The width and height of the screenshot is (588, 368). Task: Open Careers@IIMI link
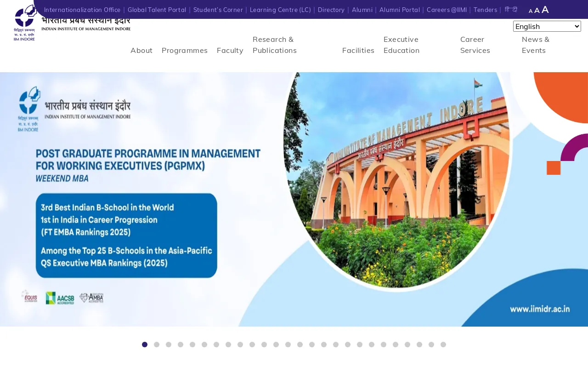[447, 10]
